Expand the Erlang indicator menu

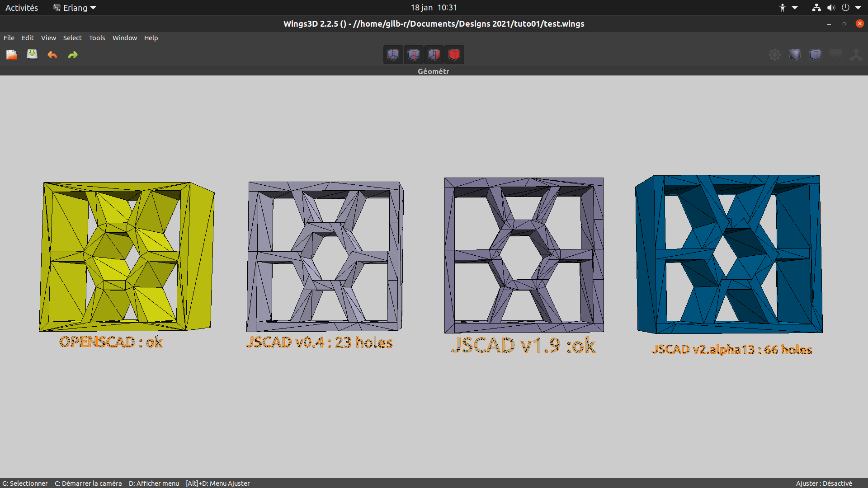click(x=74, y=7)
